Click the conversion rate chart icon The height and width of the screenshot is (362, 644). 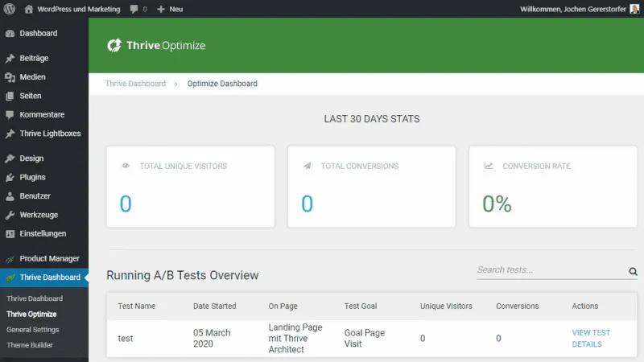(x=489, y=166)
